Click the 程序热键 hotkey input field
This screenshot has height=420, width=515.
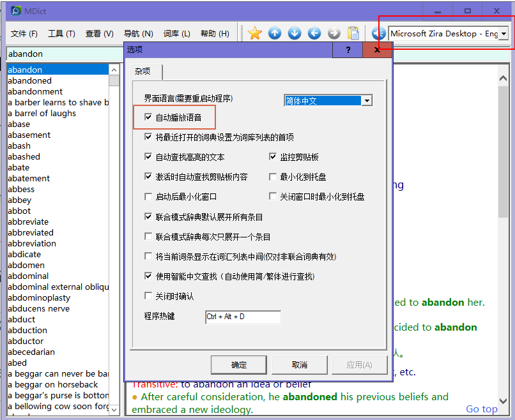(x=242, y=317)
